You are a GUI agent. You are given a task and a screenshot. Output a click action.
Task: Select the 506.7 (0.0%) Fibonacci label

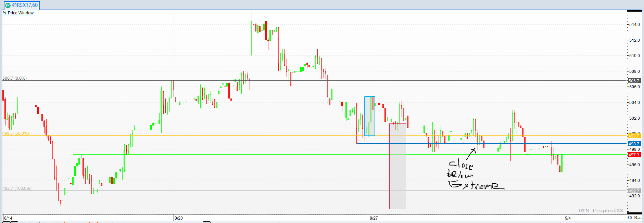click(x=14, y=78)
